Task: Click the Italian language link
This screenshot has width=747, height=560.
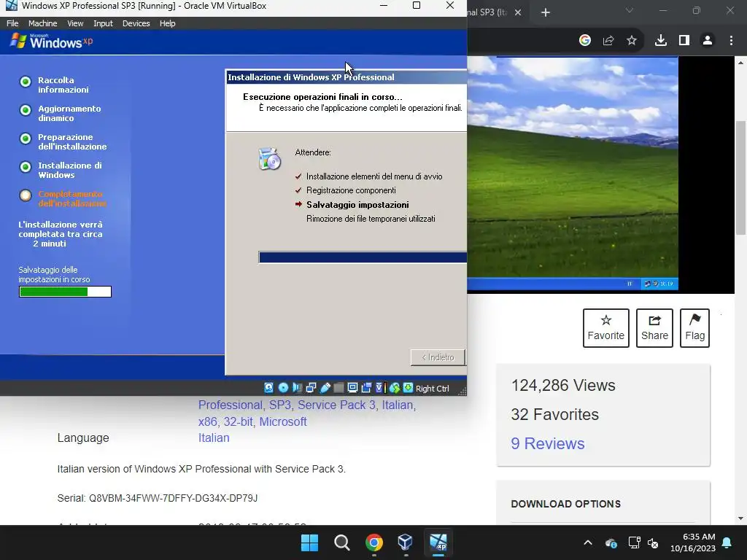Action: [x=214, y=437]
